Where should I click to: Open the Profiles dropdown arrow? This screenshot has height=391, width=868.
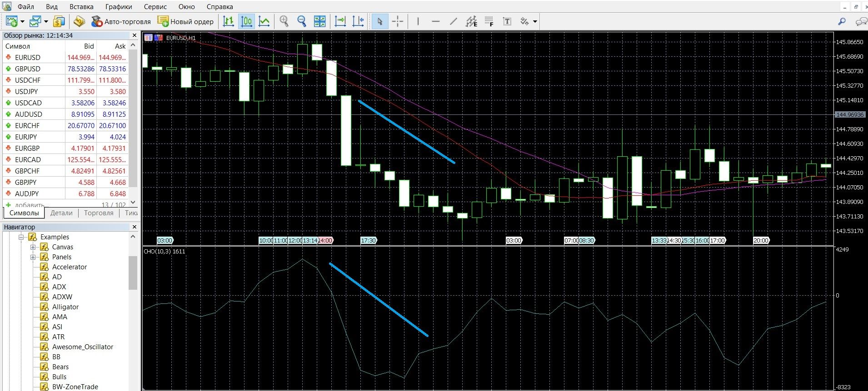click(46, 21)
